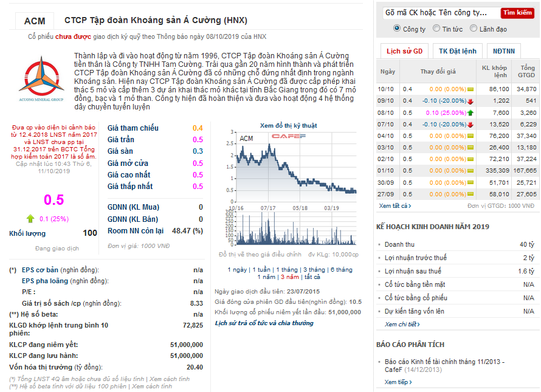The width and height of the screenshot is (541, 392).
Task: Click the green up arrow beside 0.1 (25%)
Action: (x=30, y=218)
